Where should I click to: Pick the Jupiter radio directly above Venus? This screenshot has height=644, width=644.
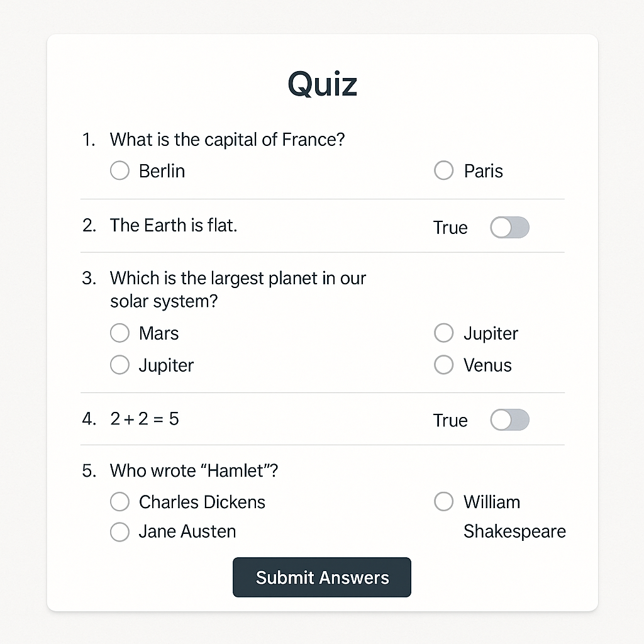(x=443, y=333)
